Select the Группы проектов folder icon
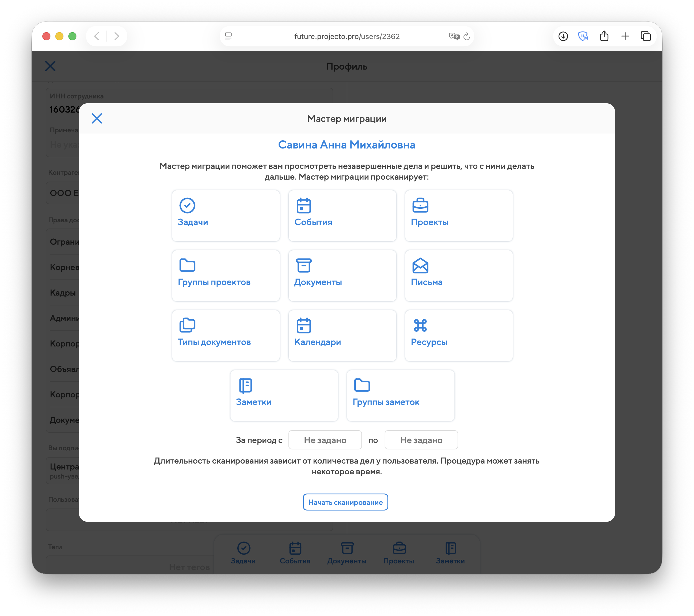694x616 pixels. 187,265
